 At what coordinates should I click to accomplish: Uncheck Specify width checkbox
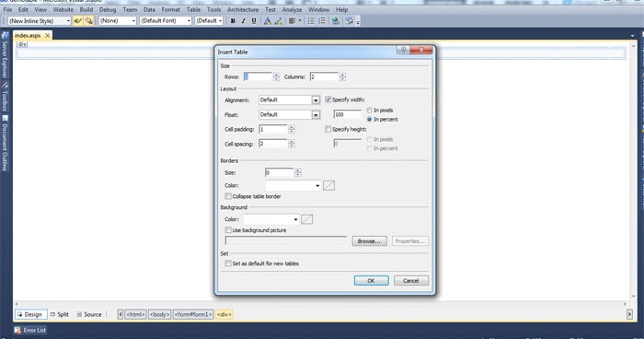click(328, 99)
